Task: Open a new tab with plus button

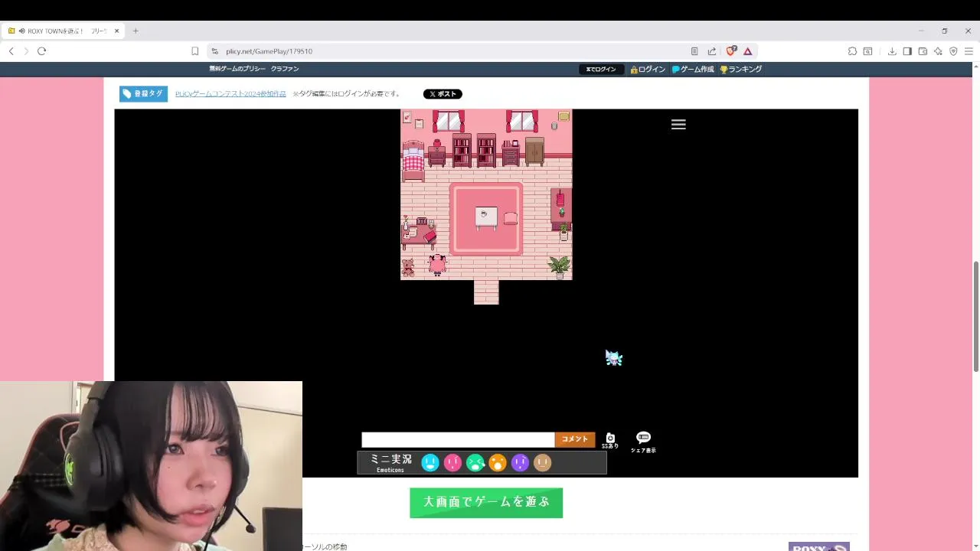Action: tap(136, 31)
